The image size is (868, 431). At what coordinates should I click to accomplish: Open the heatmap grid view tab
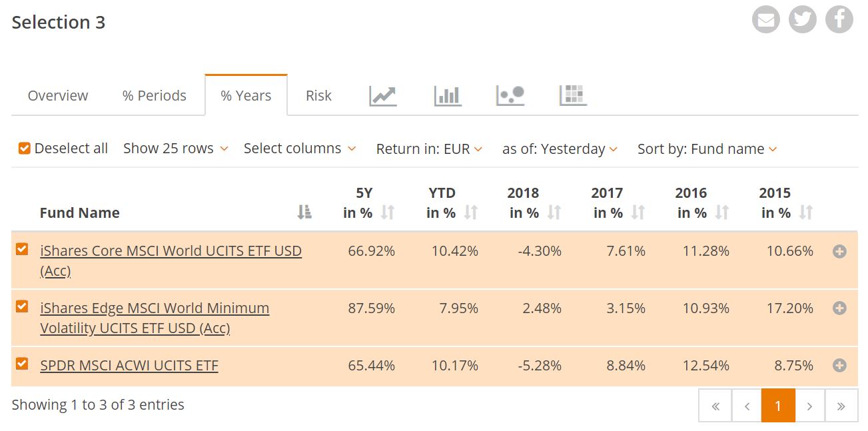click(x=573, y=96)
